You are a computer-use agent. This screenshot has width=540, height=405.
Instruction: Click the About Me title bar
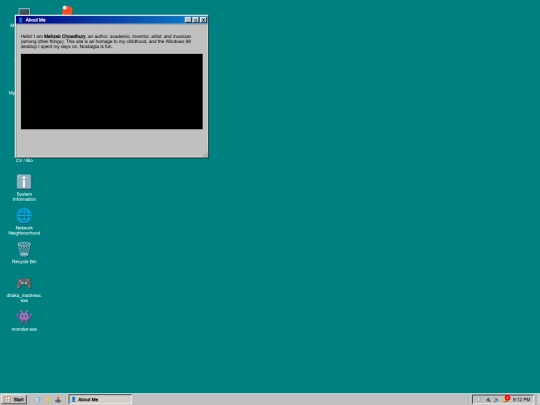[112, 20]
